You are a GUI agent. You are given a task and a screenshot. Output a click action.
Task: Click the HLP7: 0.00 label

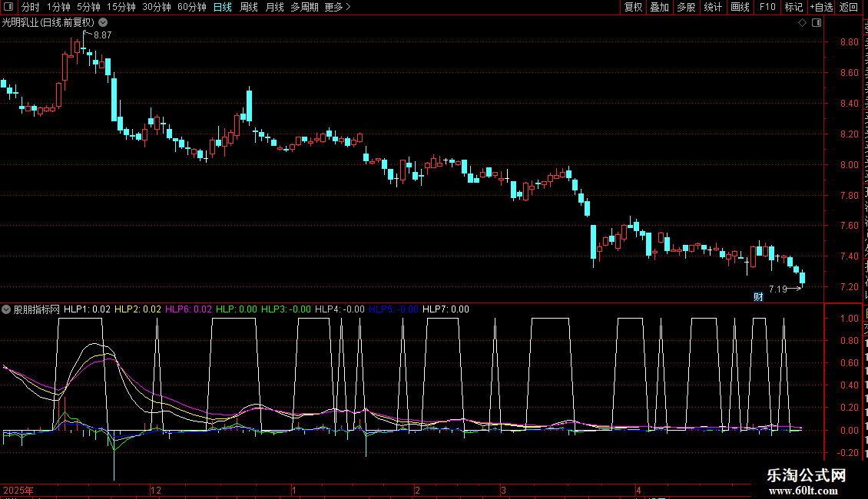pyautogui.click(x=446, y=309)
